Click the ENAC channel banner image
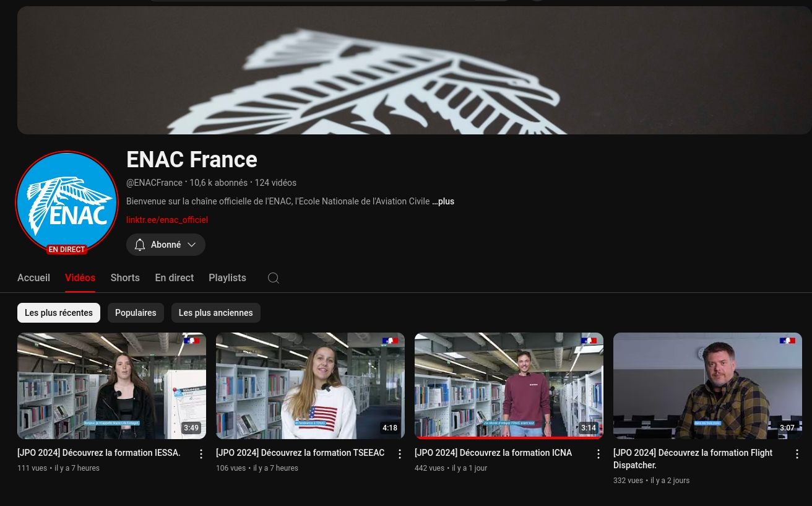This screenshot has width=812, height=506. 414,70
